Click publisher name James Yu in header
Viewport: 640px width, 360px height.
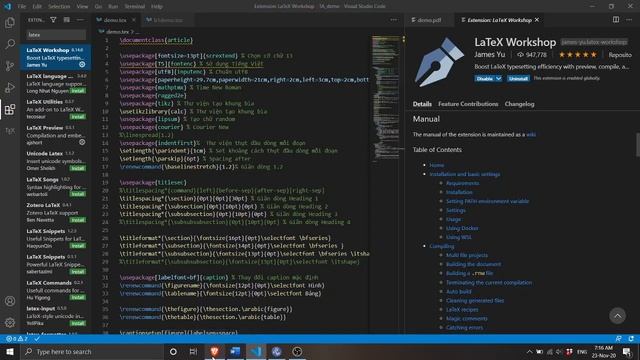point(489,54)
